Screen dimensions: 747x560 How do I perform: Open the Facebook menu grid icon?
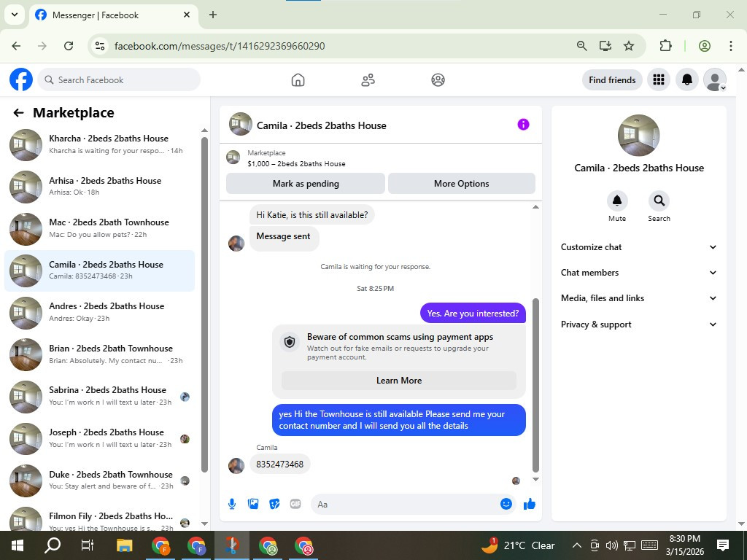659,79
